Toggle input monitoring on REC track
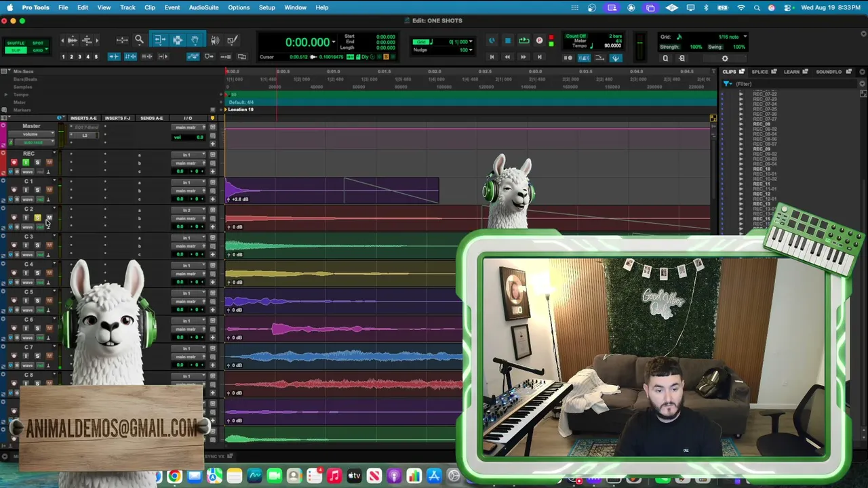 point(26,163)
